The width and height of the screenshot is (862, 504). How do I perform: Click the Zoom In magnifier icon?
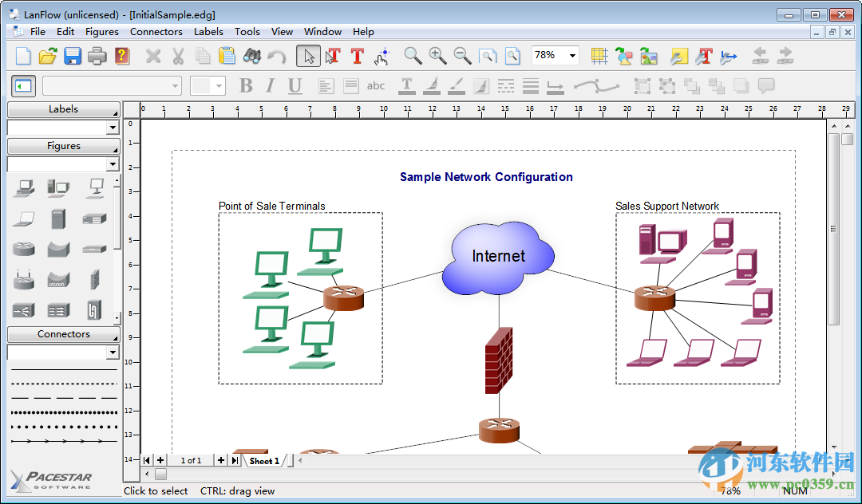point(437,56)
